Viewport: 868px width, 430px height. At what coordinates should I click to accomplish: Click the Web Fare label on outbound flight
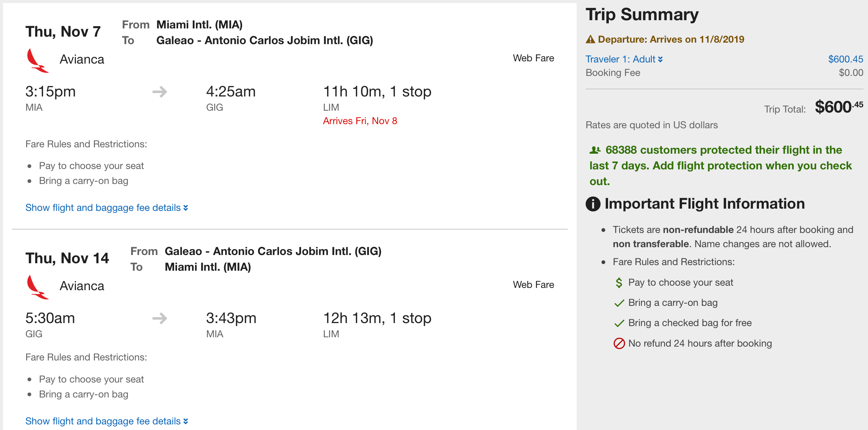click(533, 58)
